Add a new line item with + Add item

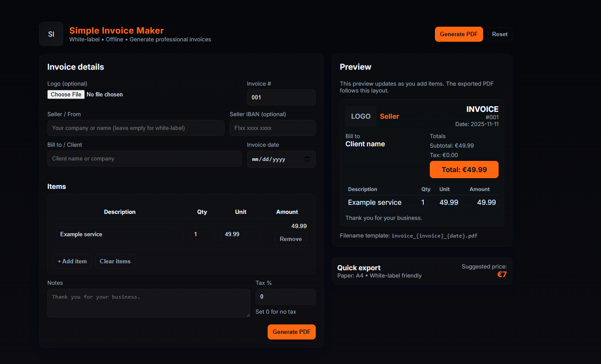(x=72, y=261)
